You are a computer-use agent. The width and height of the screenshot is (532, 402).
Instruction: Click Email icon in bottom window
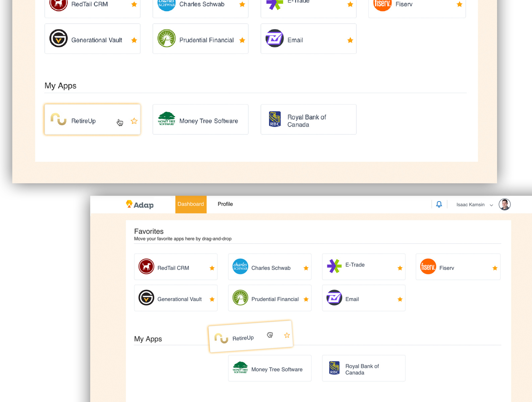334,297
